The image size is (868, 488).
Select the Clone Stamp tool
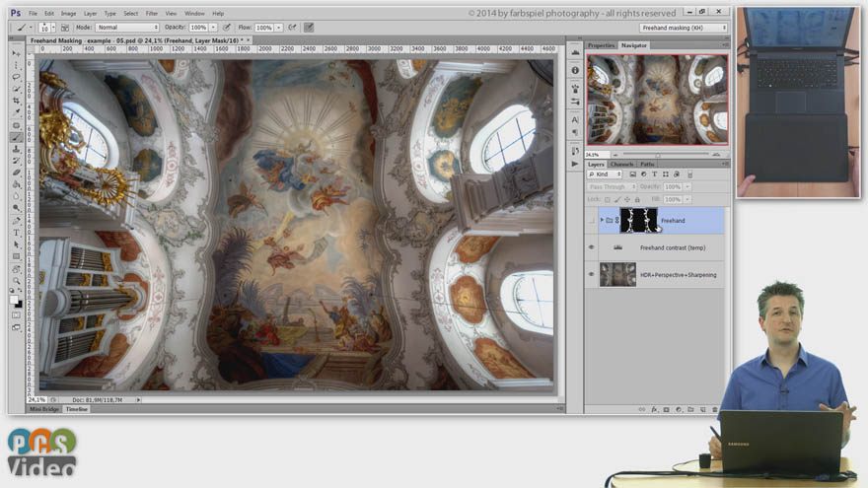click(x=16, y=149)
